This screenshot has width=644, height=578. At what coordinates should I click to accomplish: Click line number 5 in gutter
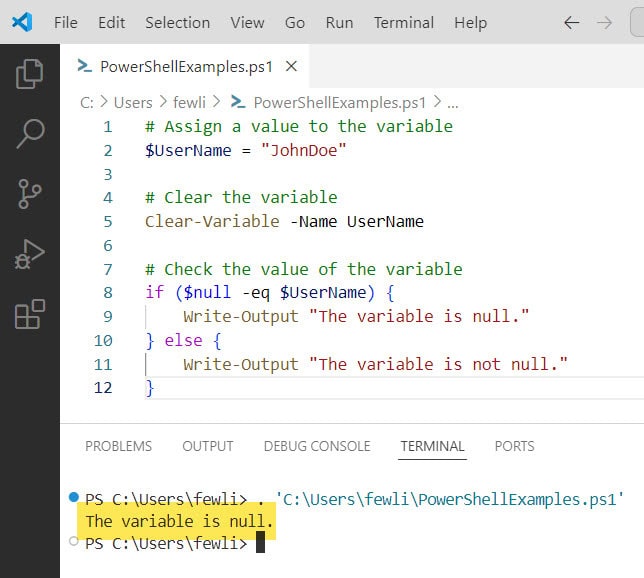[108, 222]
